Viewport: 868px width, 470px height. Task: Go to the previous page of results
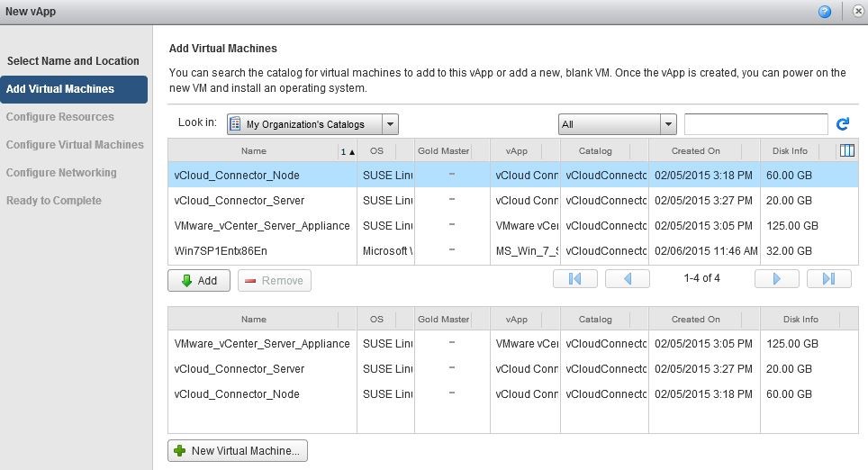[x=628, y=278]
